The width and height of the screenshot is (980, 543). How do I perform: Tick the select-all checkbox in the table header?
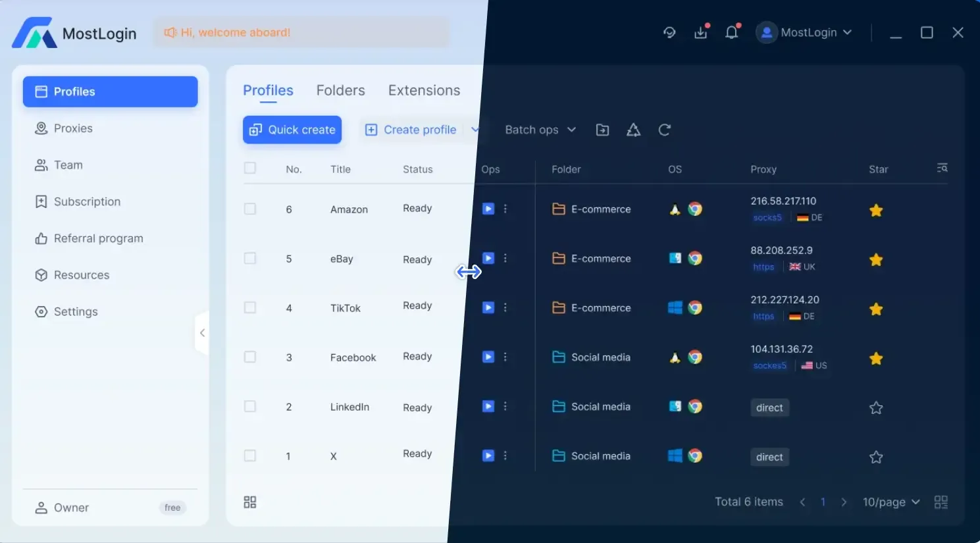point(250,168)
